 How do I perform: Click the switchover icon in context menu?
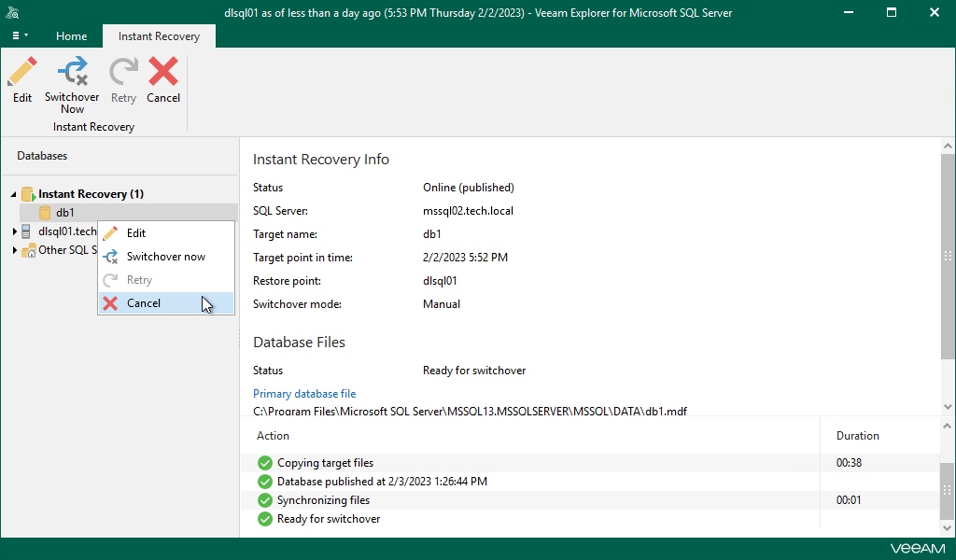click(110, 257)
